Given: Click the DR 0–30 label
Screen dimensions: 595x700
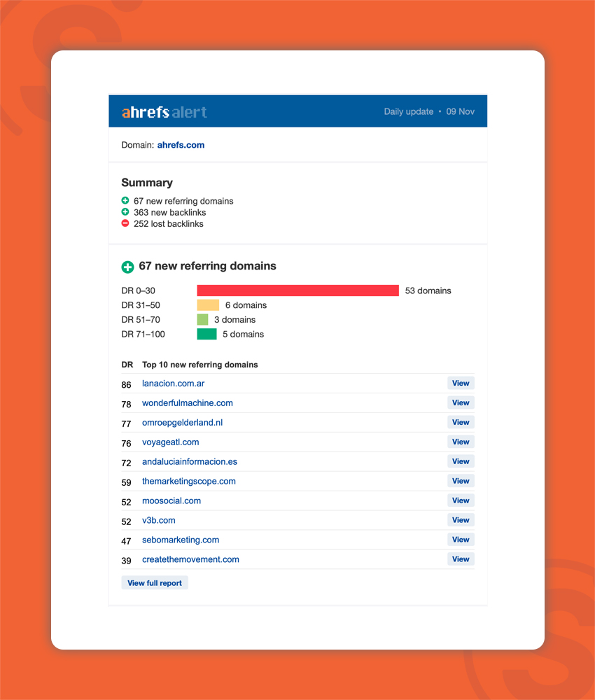Looking at the screenshot, I should (139, 290).
